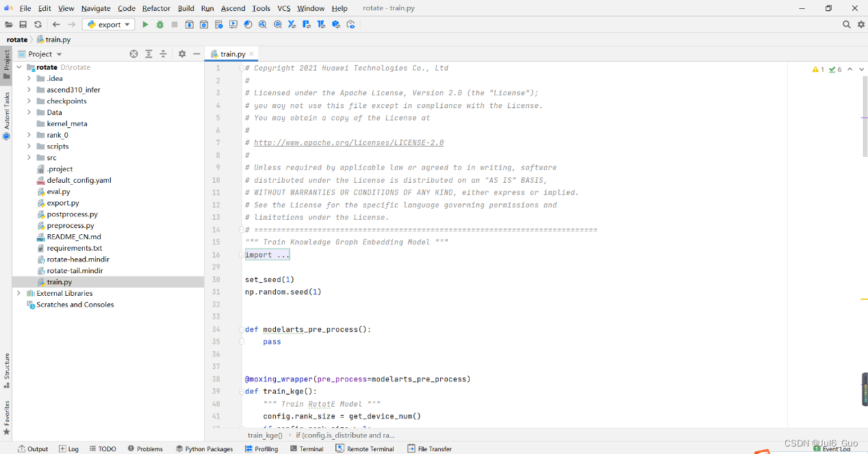This screenshot has width=868, height=454.
Task: Open the Output tool window
Action: coord(33,449)
